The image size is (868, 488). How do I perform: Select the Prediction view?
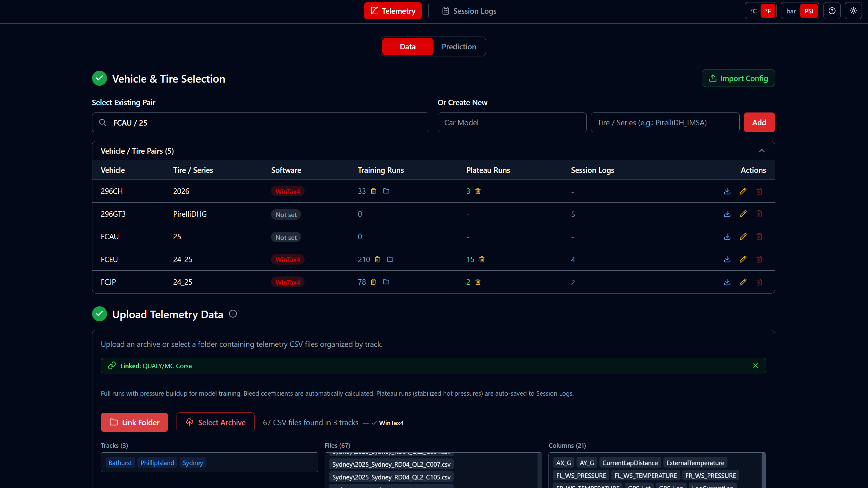(x=459, y=46)
